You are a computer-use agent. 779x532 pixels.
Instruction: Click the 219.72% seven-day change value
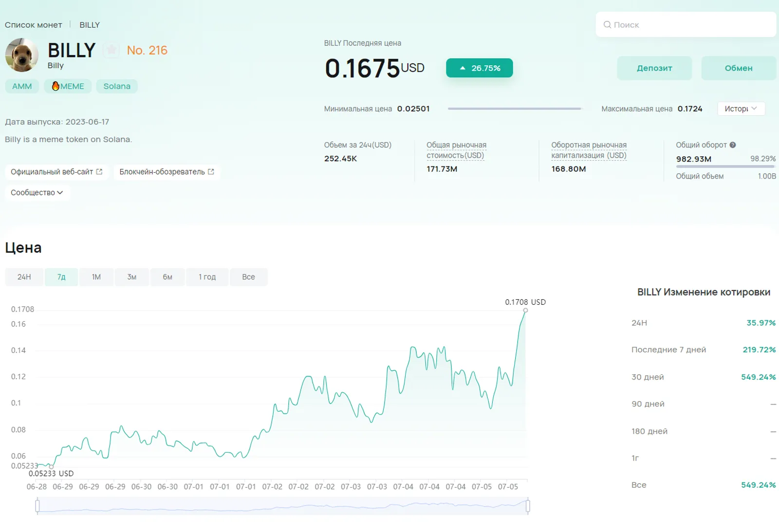(x=759, y=349)
